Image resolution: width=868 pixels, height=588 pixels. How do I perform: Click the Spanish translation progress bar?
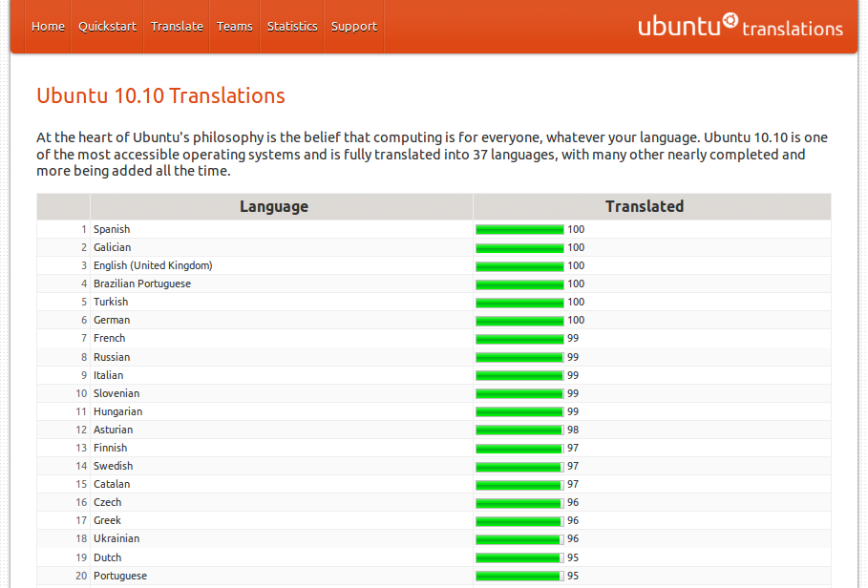click(519, 229)
